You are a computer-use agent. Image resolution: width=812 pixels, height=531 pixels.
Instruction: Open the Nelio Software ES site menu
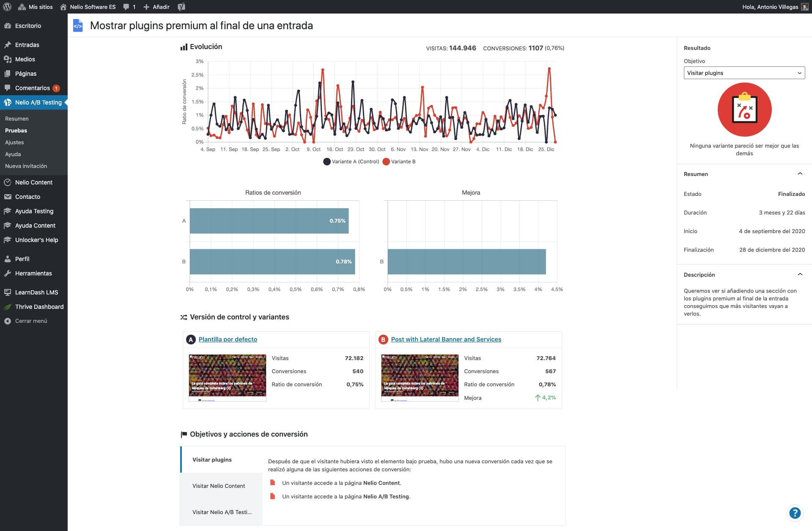88,7
